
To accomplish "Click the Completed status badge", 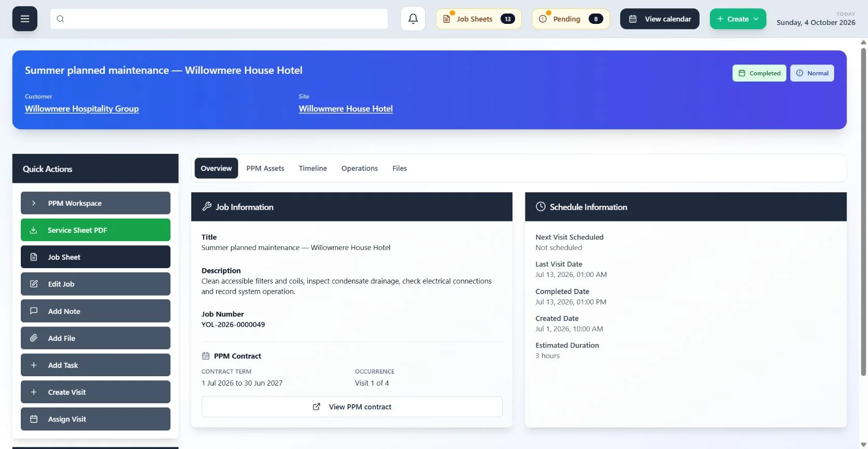I will pos(759,73).
